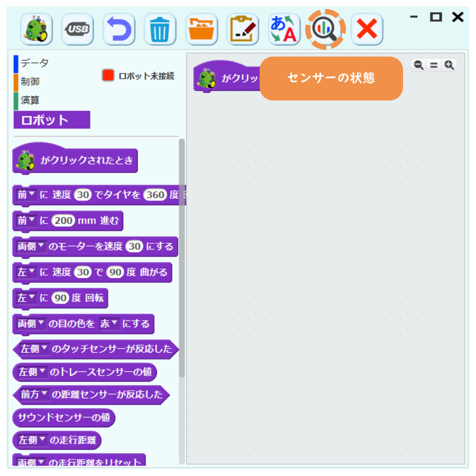
Task: Open 左側 dropdown in の走行距離 block
Action: (x=32, y=440)
